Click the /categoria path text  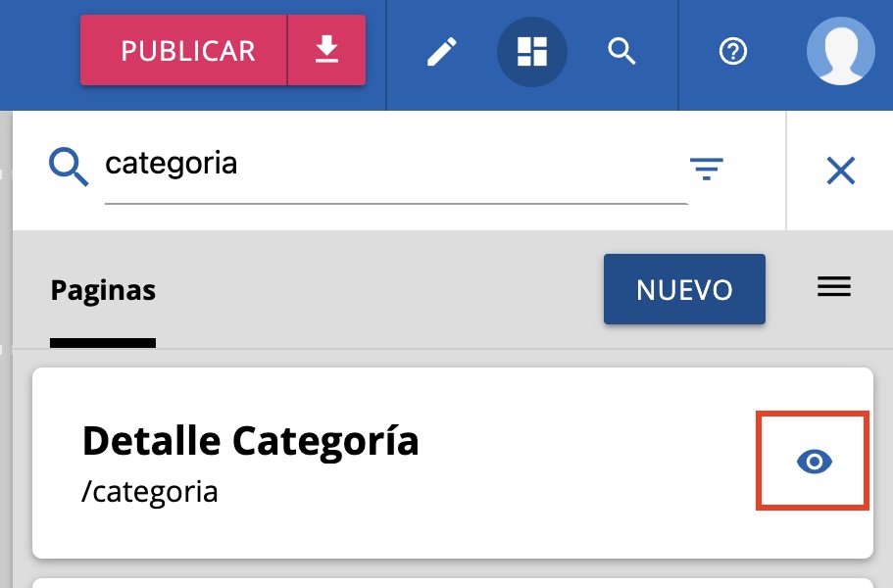(x=150, y=490)
